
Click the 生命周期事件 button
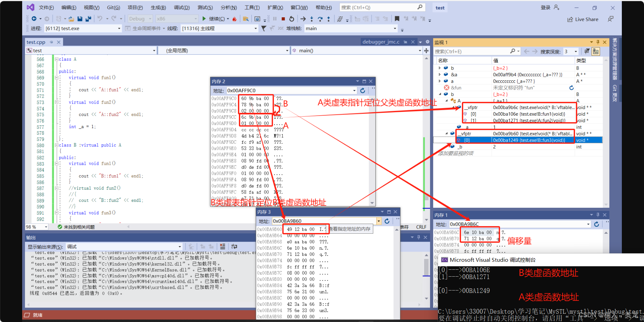point(144,28)
